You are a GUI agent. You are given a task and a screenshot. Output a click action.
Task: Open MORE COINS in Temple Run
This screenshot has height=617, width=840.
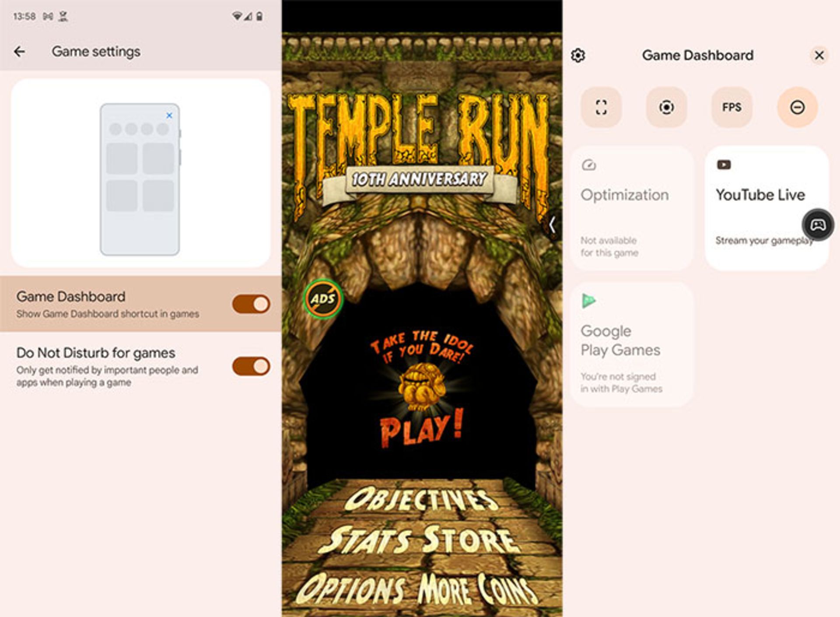click(477, 589)
